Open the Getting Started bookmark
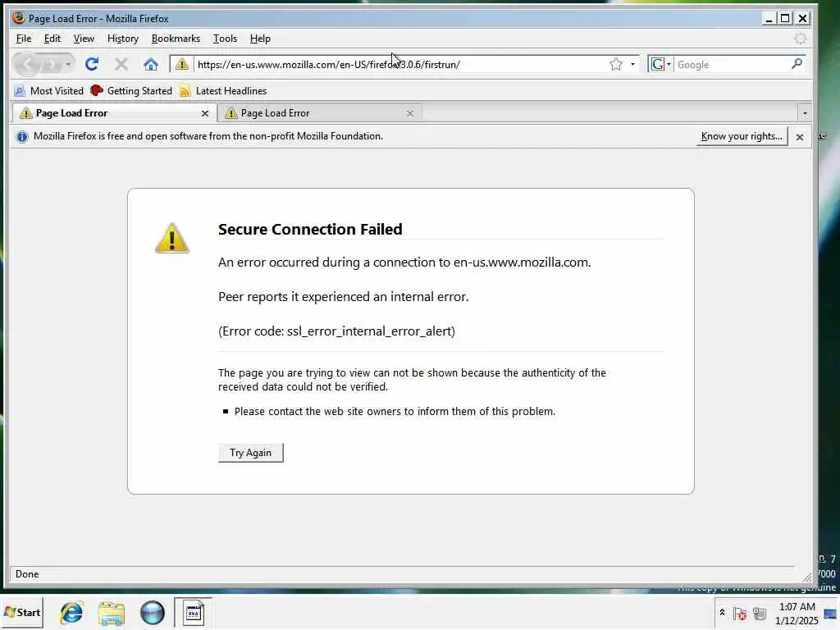The width and height of the screenshot is (840, 630). pos(131,90)
